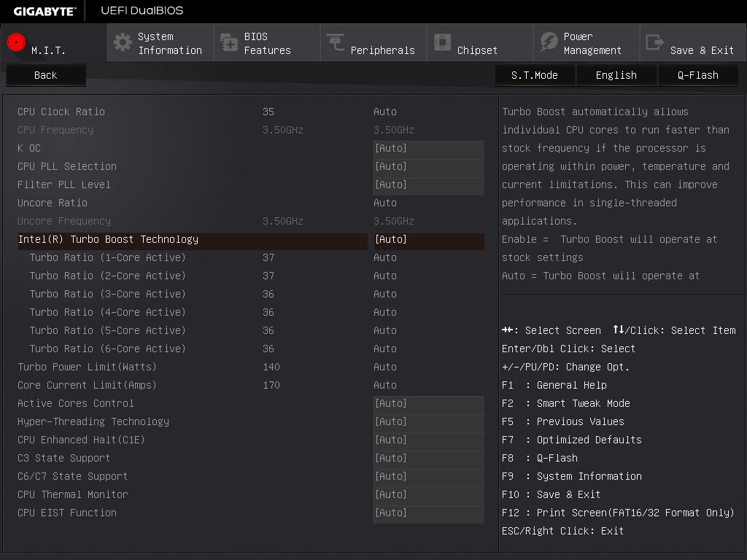Open Intel Turbo Boost Technology [Auto] dropdown
The image size is (747, 560).
tap(429, 239)
